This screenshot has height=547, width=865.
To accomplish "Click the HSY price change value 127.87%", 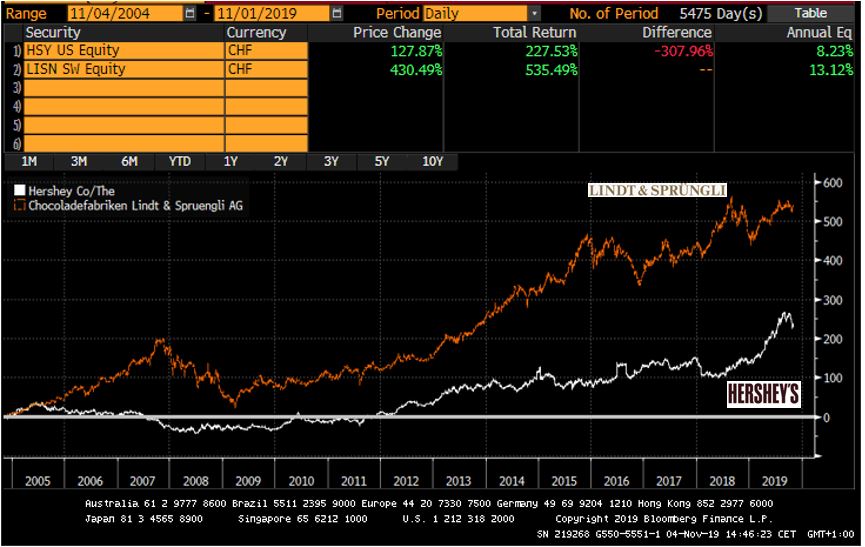I will click(417, 51).
